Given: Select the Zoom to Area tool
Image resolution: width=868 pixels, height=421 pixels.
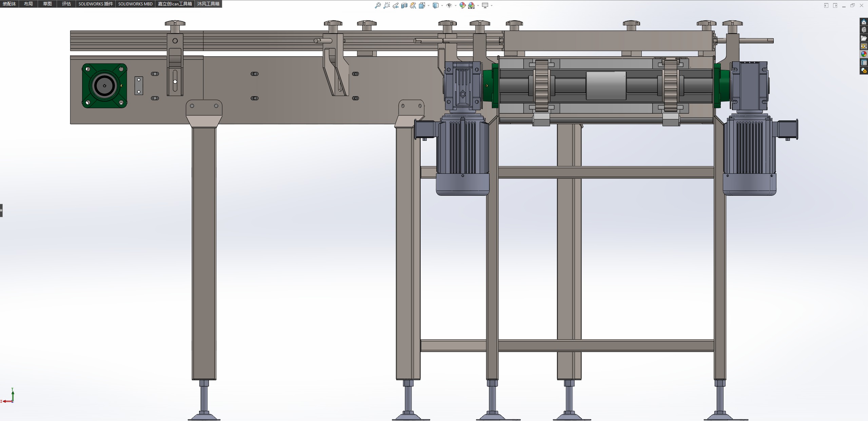Looking at the screenshot, I should (x=386, y=5).
